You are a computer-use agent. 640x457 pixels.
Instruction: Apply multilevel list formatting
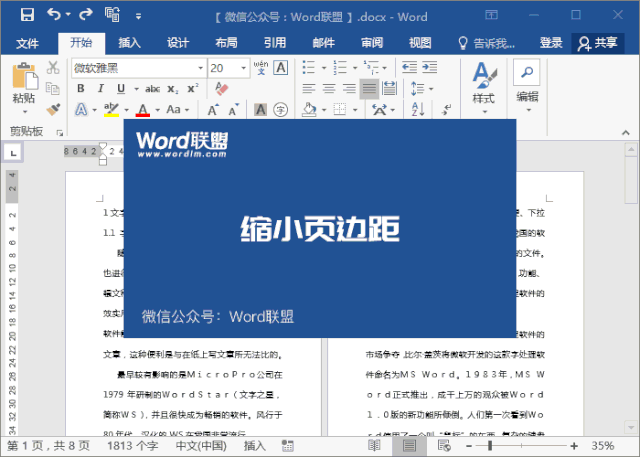click(371, 67)
